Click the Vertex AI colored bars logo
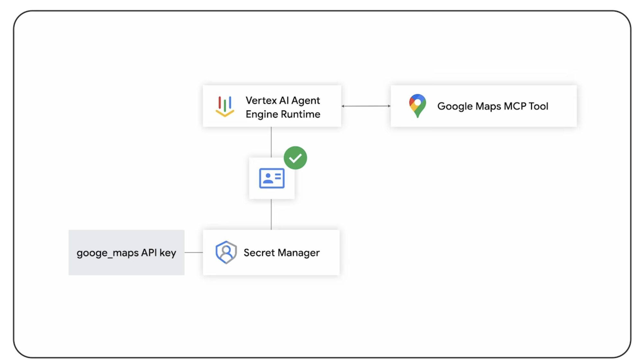The width and height of the screenshot is (638, 364). 225,106
